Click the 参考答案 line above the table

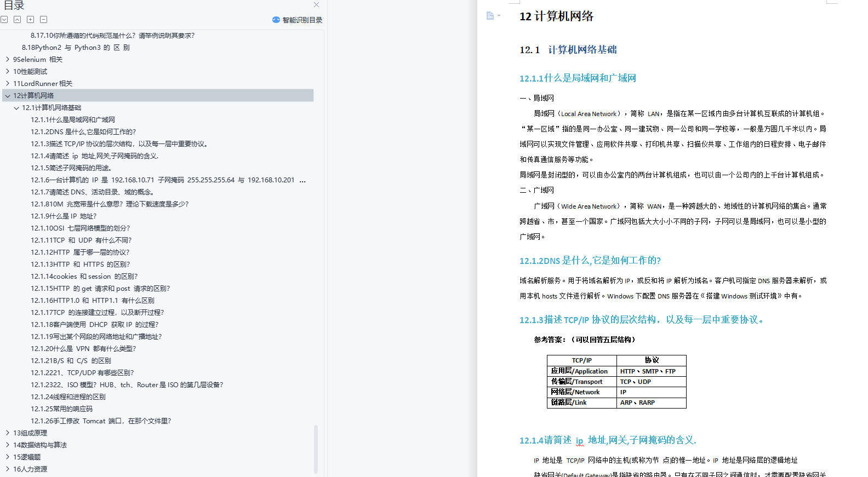(x=586, y=340)
